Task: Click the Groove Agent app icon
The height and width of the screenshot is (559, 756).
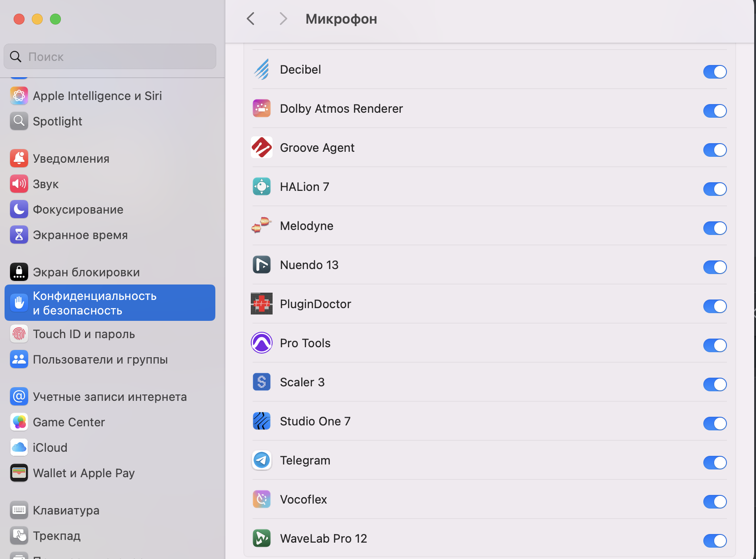Action: 262,148
